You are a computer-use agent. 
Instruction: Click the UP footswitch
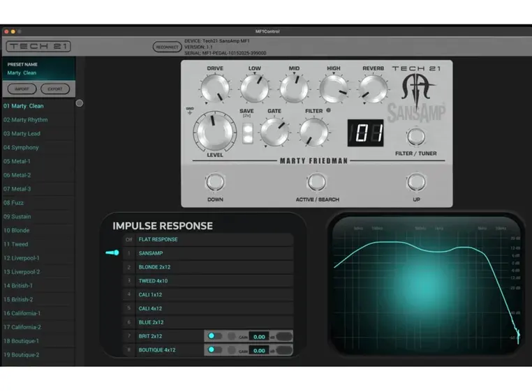pyautogui.click(x=416, y=182)
